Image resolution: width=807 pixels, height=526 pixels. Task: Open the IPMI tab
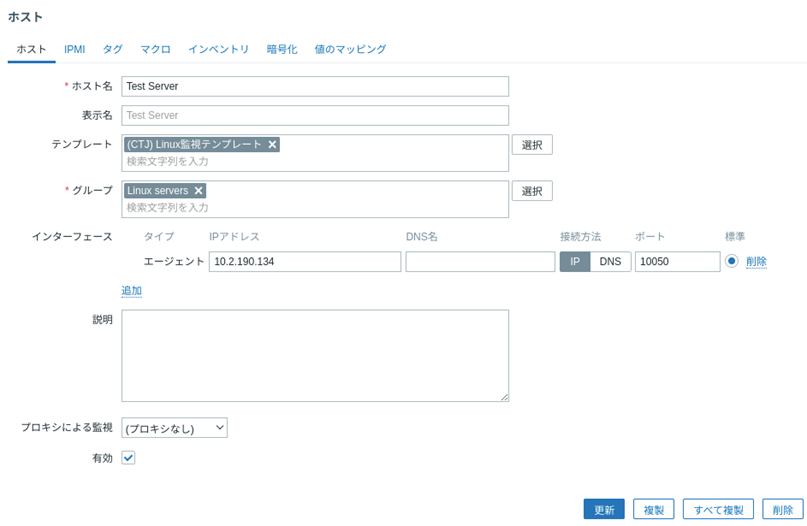click(x=75, y=49)
